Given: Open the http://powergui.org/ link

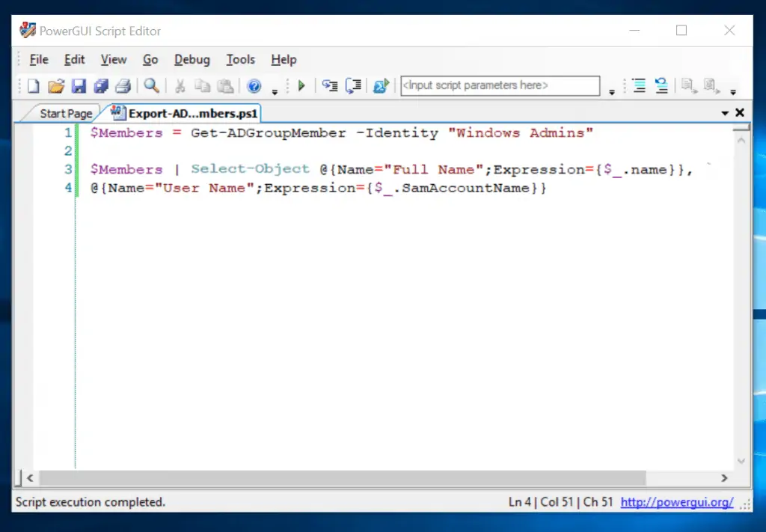Looking at the screenshot, I should click(x=676, y=502).
